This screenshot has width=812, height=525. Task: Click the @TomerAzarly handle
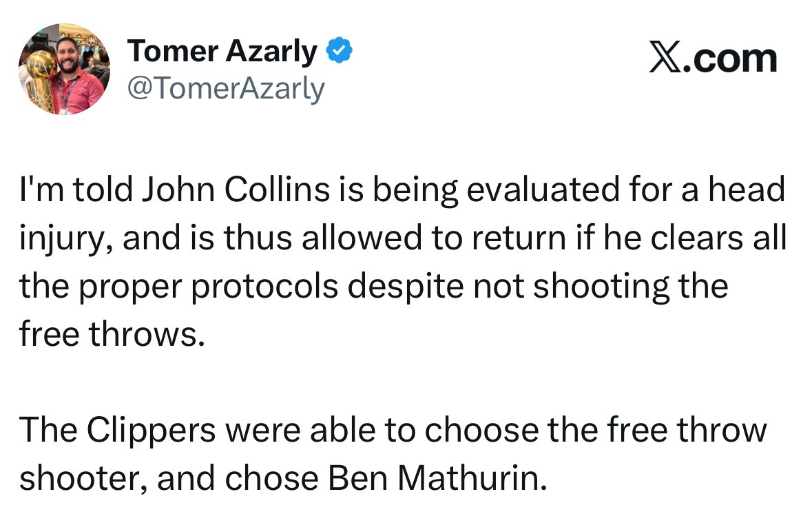(x=225, y=87)
